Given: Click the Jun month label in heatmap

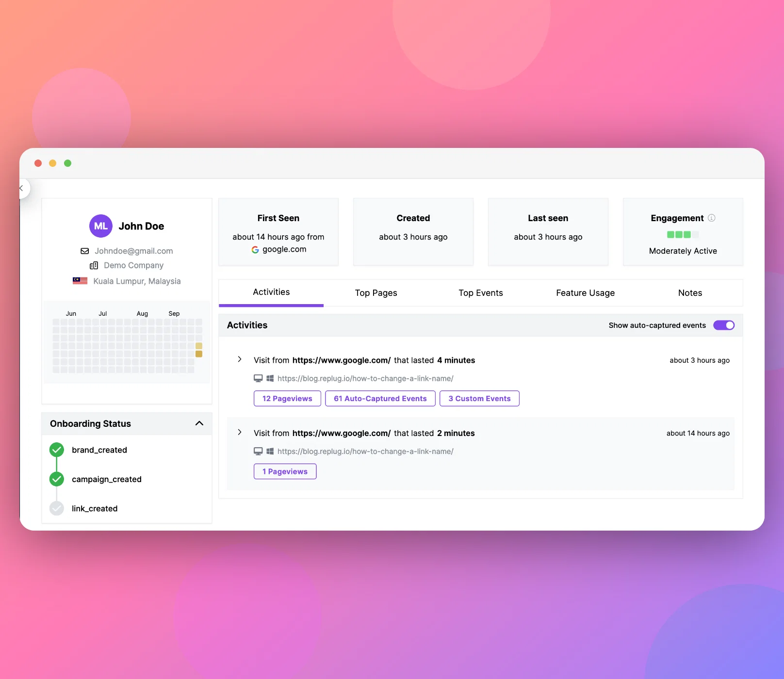Looking at the screenshot, I should tap(71, 314).
